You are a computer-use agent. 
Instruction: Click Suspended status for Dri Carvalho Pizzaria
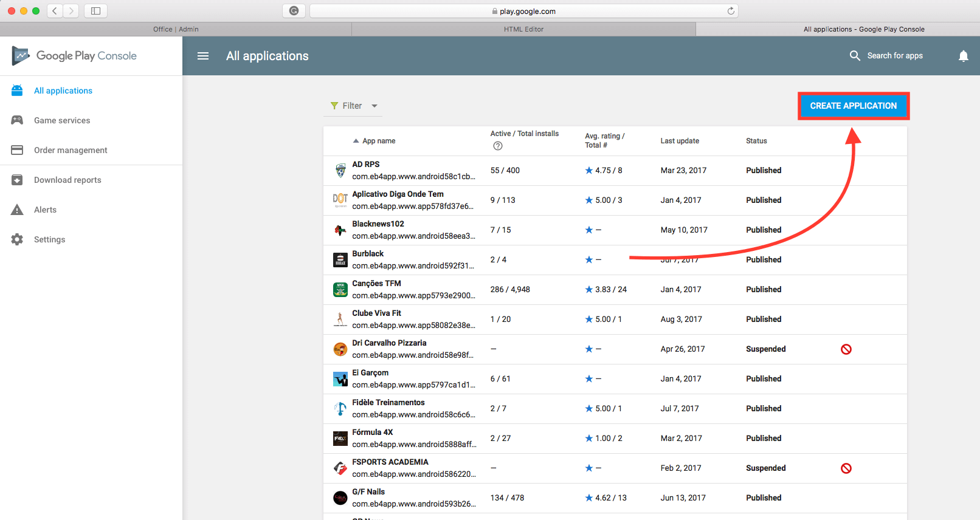coord(766,349)
